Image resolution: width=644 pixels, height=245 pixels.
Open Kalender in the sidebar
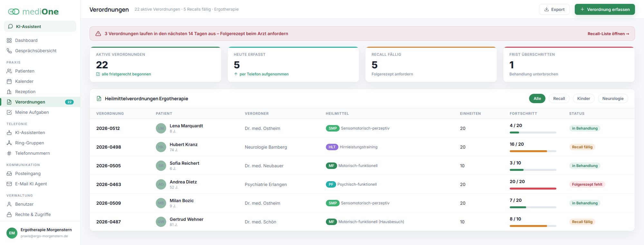[40, 81]
